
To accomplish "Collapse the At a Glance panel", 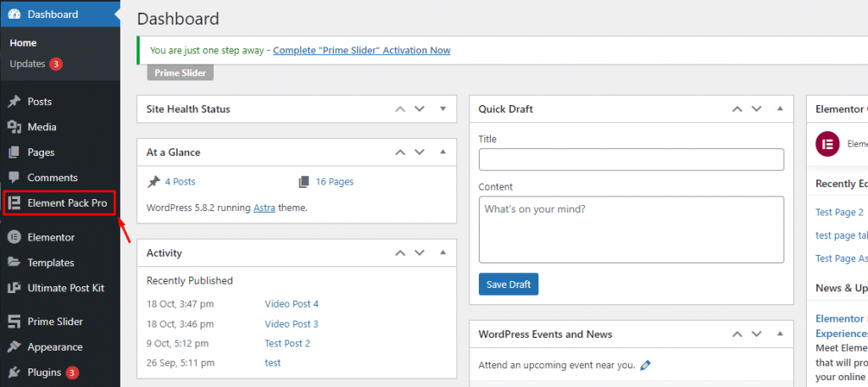I will click(442, 152).
